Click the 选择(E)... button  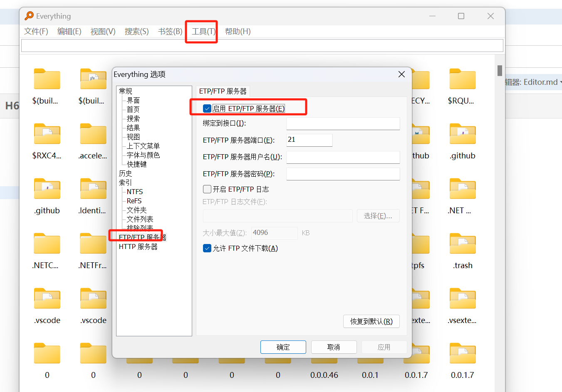click(x=378, y=216)
